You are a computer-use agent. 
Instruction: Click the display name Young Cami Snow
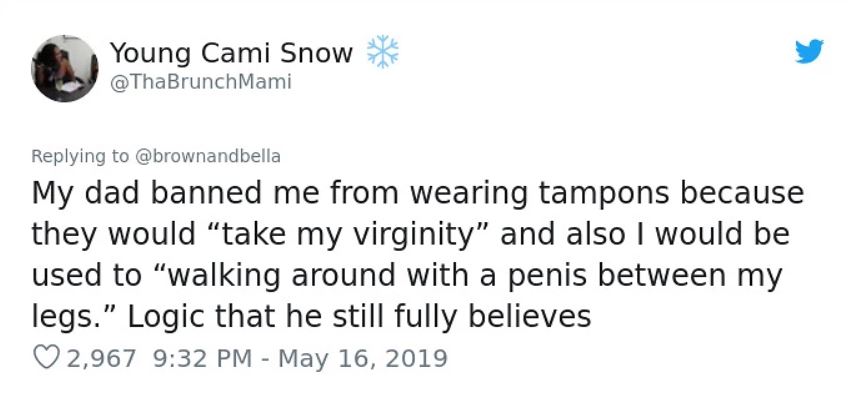click(230, 53)
